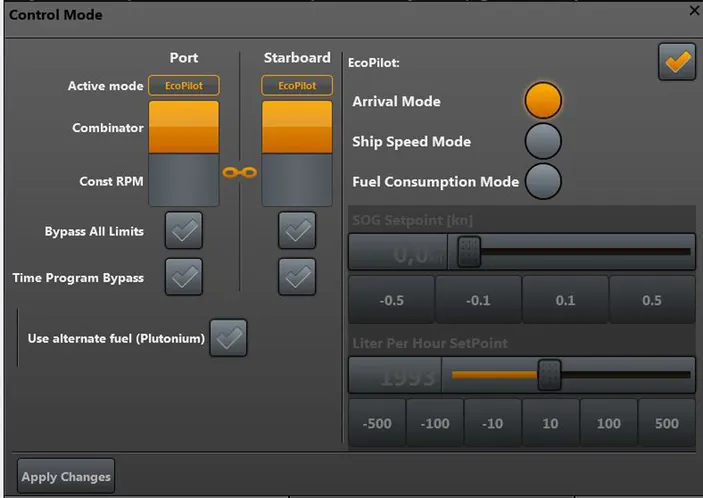Click the Liter Per Hour value field 1993
703x498 pixels.
(395, 375)
